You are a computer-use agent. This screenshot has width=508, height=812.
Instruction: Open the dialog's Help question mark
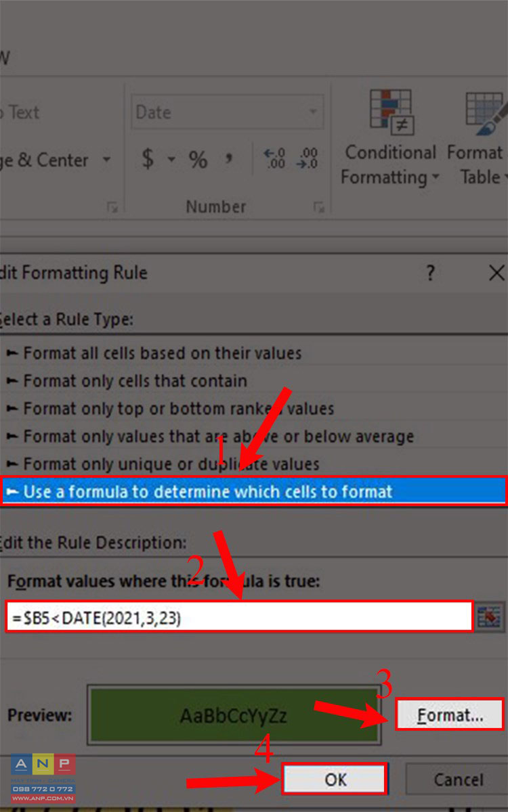pyautogui.click(x=429, y=273)
